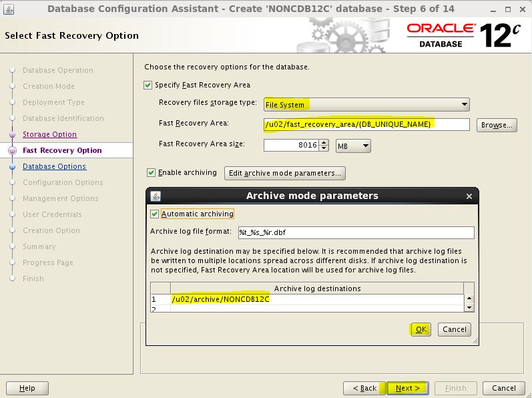This screenshot has height=398, width=532.
Task: Uncheck Enable archiving checkbox
Action: click(152, 173)
